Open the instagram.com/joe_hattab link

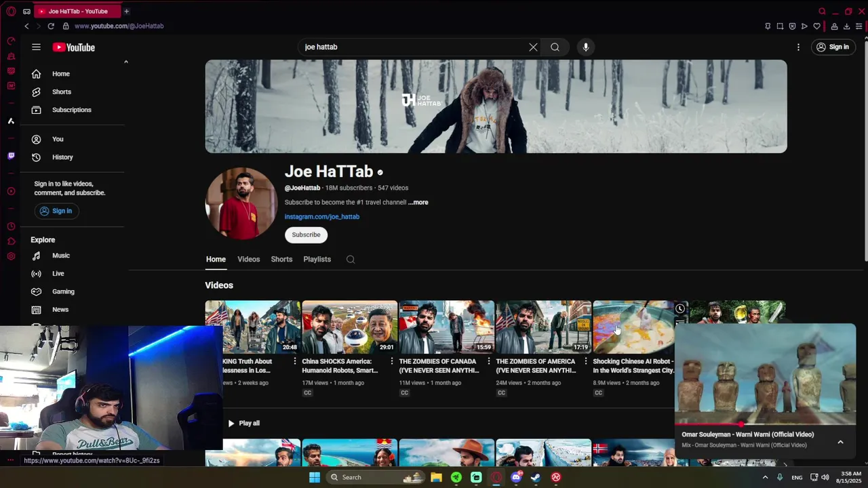[322, 217]
